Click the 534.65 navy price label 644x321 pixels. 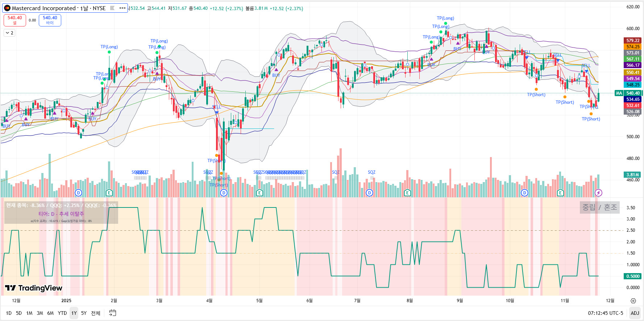click(x=633, y=99)
